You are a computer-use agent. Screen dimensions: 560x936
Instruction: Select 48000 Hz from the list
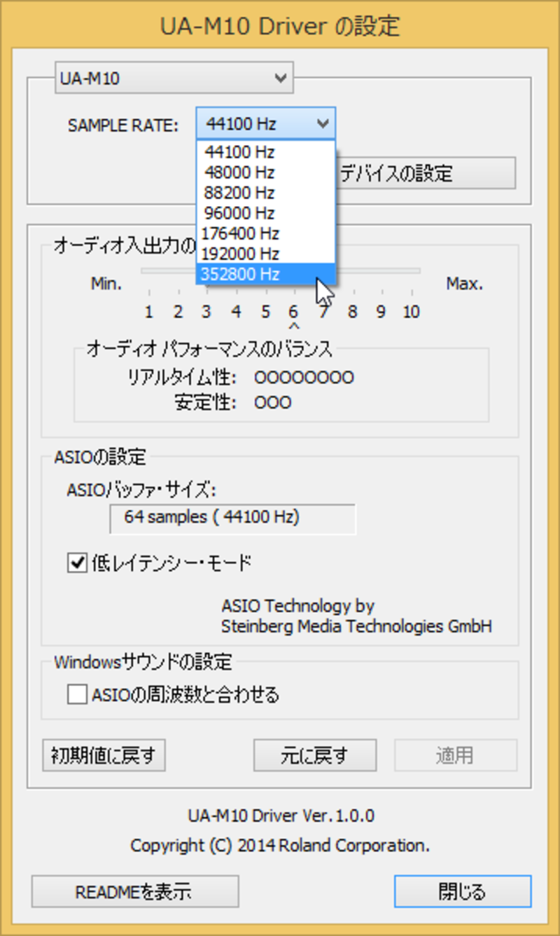(x=266, y=172)
